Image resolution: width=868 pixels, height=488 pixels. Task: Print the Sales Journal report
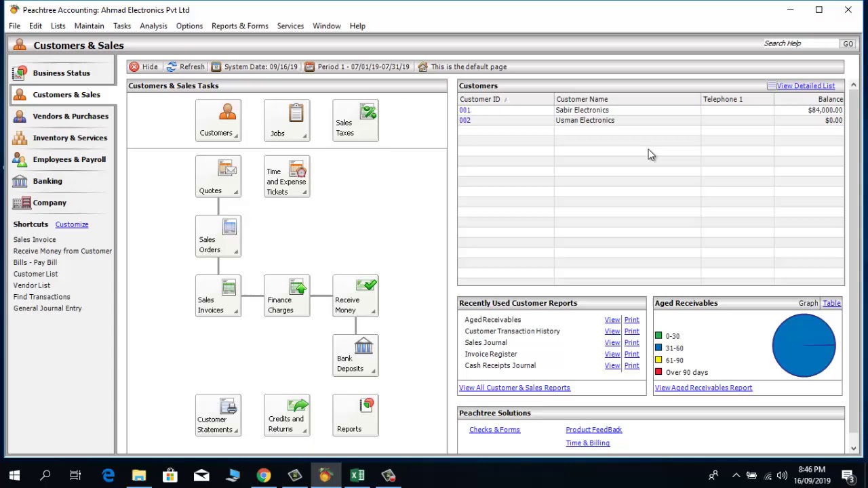632,343
